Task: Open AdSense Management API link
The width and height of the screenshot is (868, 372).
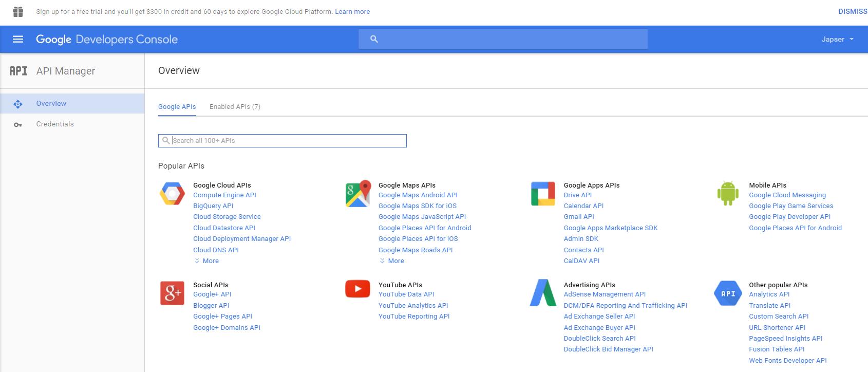Action: coord(605,294)
